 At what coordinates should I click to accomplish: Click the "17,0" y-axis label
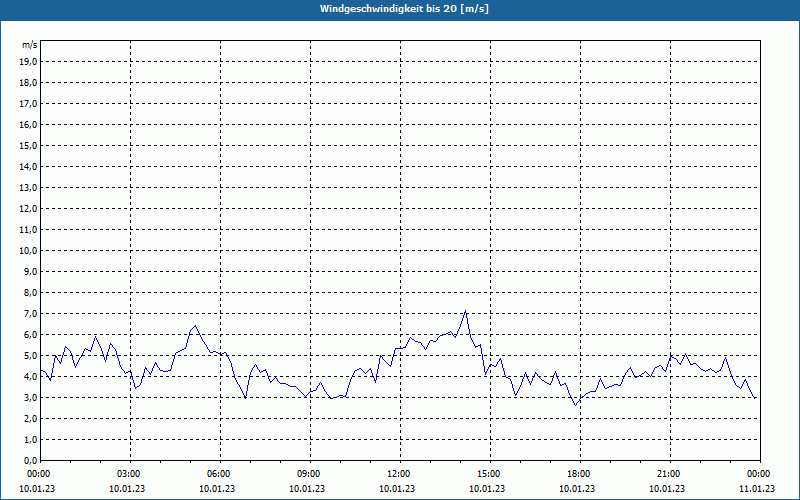28,104
